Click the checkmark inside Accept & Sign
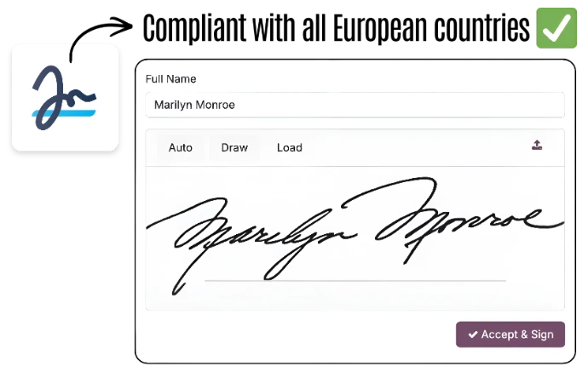The image size is (588, 372). click(472, 335)
